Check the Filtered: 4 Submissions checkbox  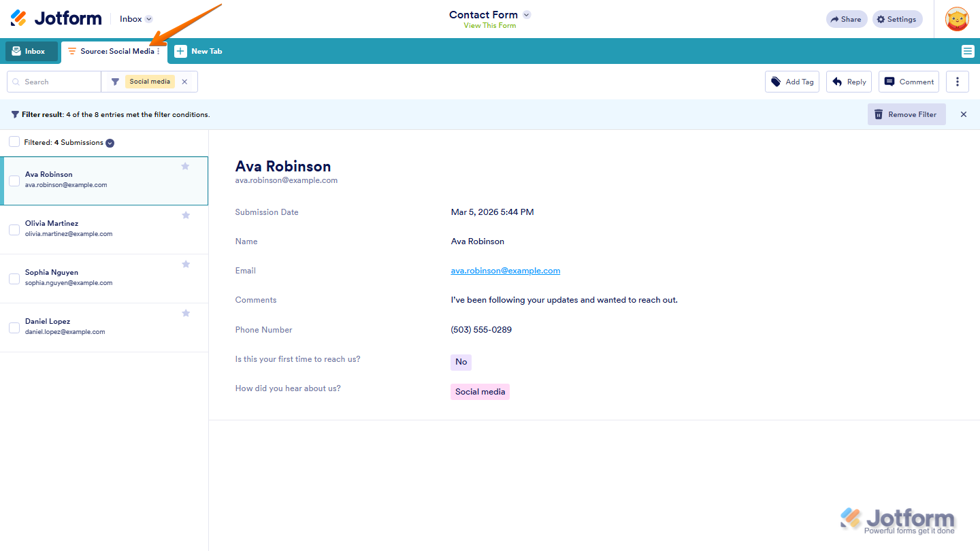pyautogui.click(x=14, y=142)
